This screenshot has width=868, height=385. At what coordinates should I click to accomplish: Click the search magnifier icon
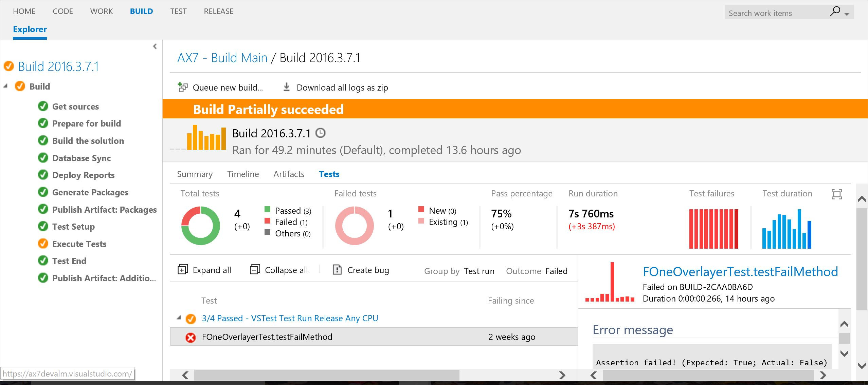pos(835,12)
